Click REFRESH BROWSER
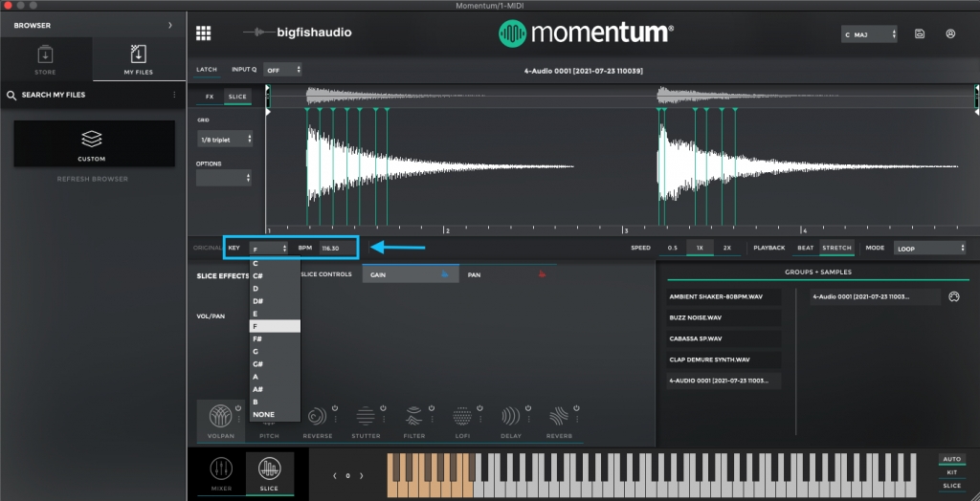This screenshot has width=980, height=501. tap(93, 179)
